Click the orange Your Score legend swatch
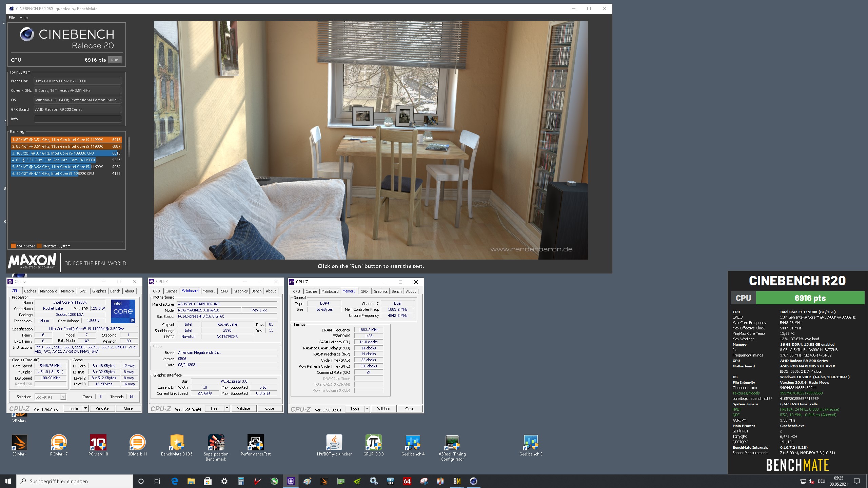Viewport: 868px width, 488px height. tap(13, 246)
